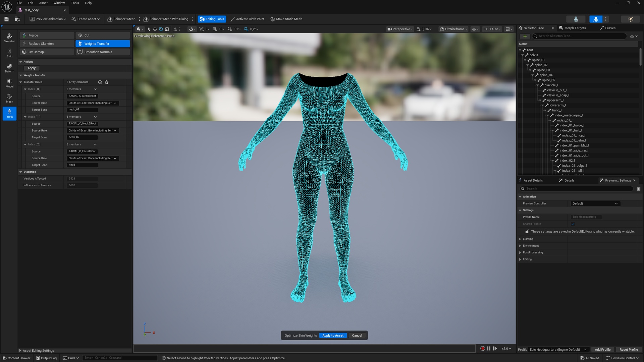Open the Create Asset dropdown

pyautogui.click(x=86, y=19)
